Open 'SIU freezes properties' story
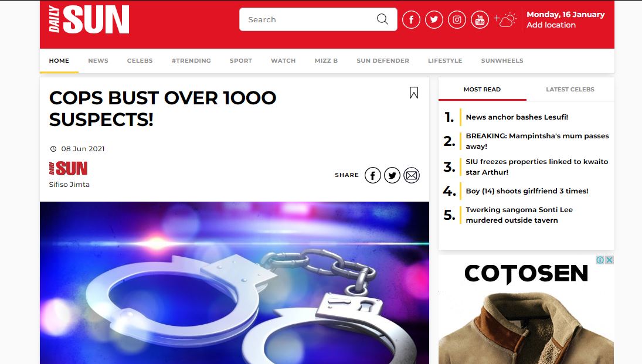The height and width of the screenshot is (364, 642). pos(537,166)
